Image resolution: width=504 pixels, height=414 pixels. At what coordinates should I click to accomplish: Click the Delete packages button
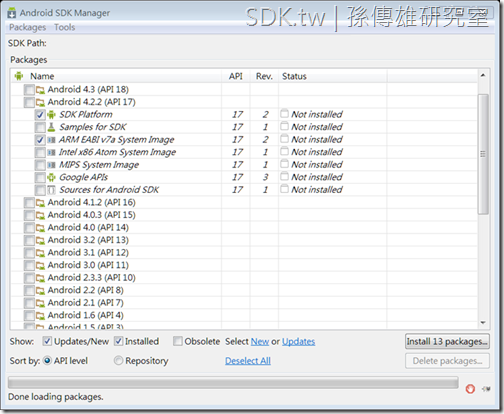coord(447,361)
